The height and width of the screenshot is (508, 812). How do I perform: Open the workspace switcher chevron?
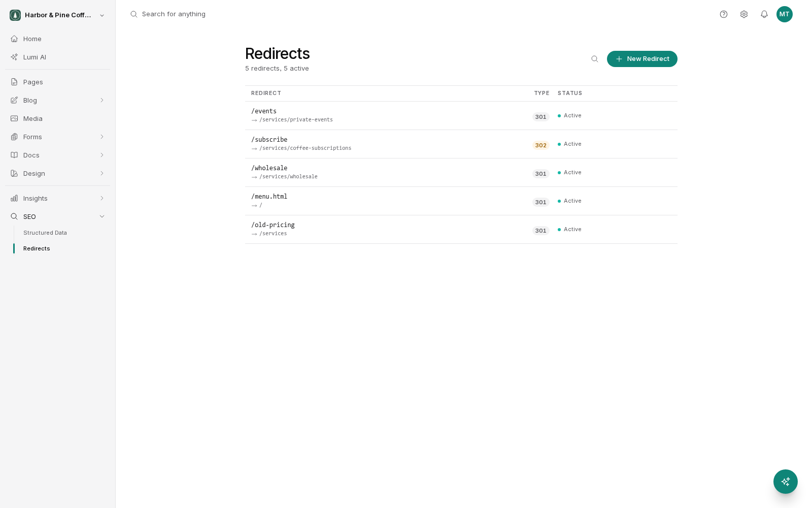click(102, 15)
